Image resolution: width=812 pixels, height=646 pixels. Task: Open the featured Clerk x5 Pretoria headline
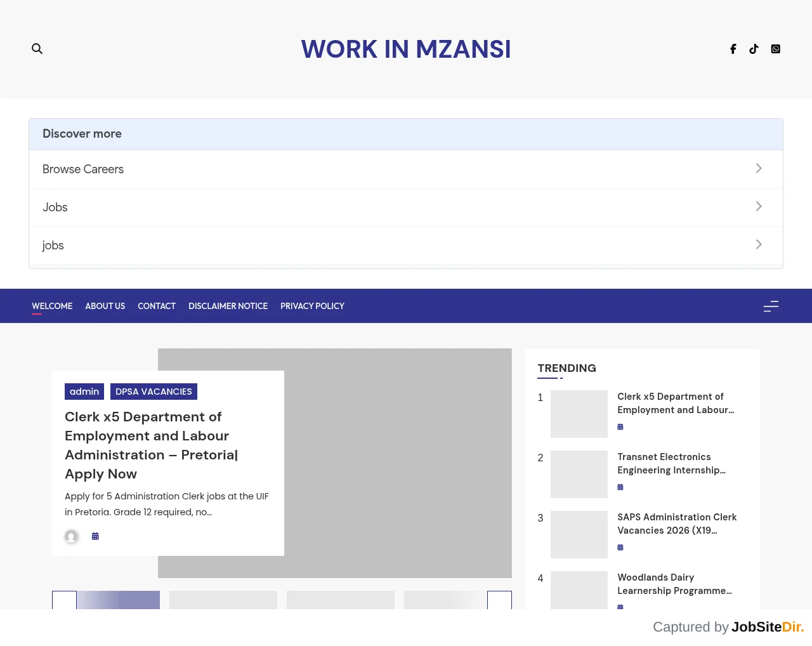pyautogui.click(x=152, y=445)
